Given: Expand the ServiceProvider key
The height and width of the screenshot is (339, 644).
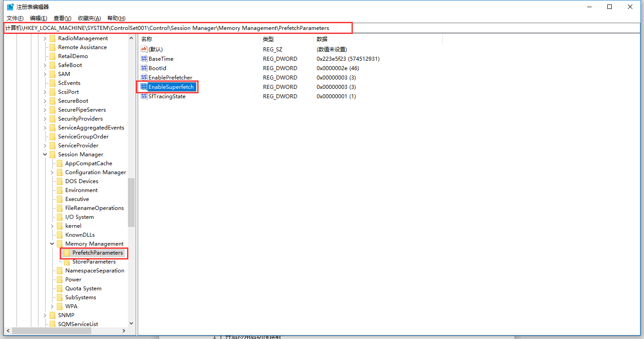Looking at the screenshot, I should point(45,146).
